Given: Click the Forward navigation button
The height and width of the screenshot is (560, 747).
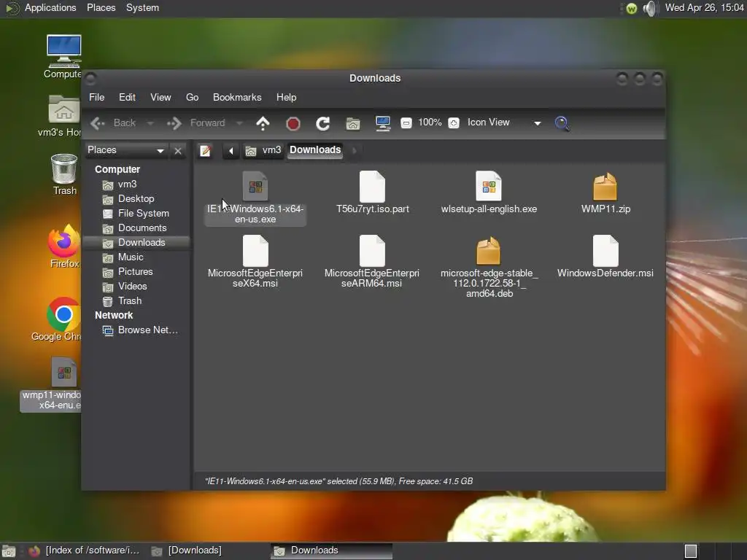Looking at the screenshot, I should click(x=197, y=123).
